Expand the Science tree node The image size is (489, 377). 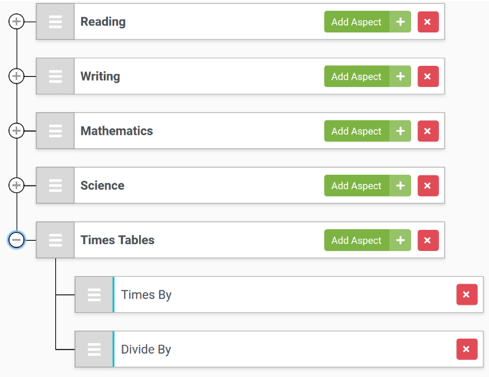coord(16,185)
